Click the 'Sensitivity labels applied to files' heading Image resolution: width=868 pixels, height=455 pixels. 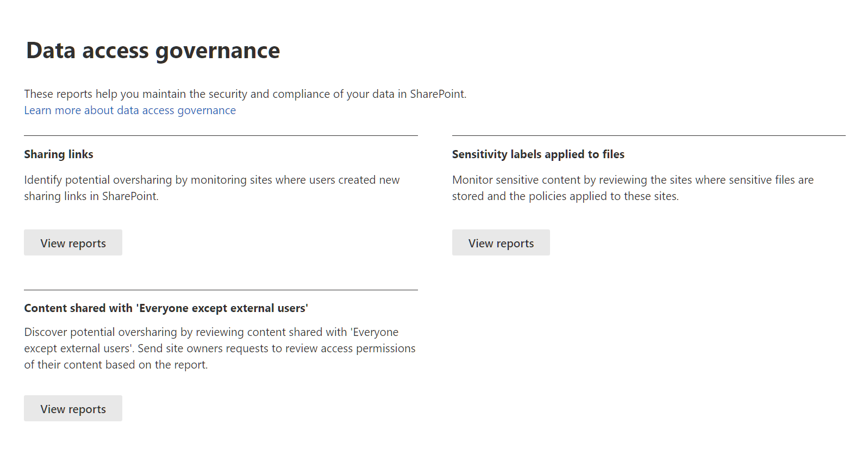click(538, 154)
